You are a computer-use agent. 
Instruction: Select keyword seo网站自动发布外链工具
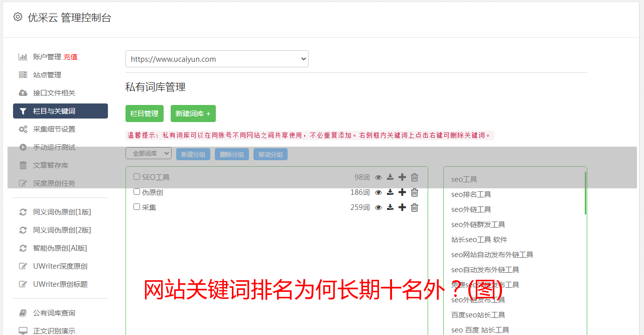(492, 255)
